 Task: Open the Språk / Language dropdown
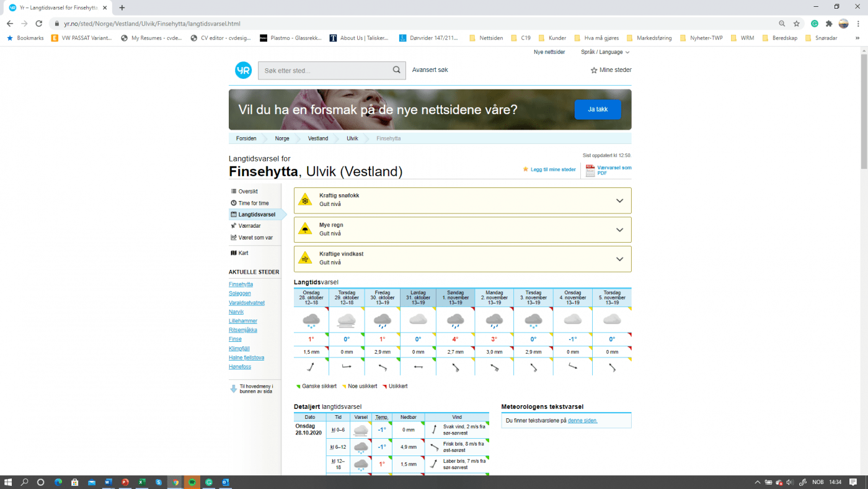coord(605,52)
